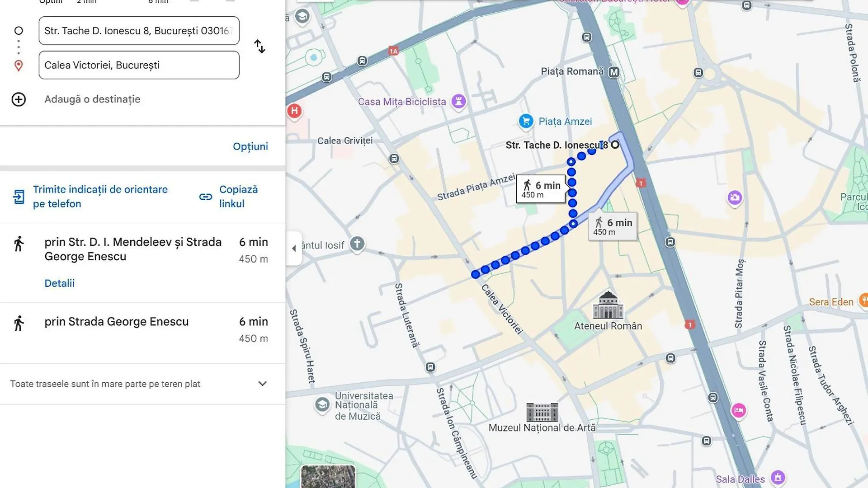Click the Copiază linkul chain icon
Viewport: 868px width, 488px height.
[206, 197]
